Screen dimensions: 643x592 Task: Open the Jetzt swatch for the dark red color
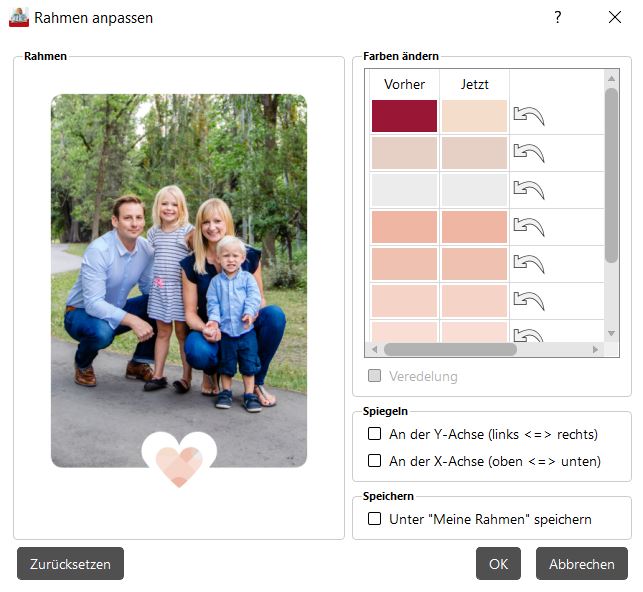point(474,116)
